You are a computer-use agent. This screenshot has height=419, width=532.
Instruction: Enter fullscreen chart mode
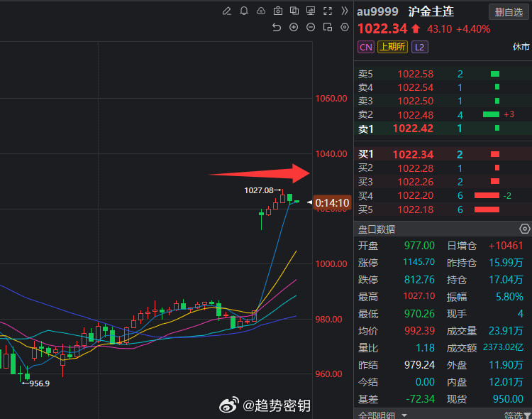click(328, 11)
